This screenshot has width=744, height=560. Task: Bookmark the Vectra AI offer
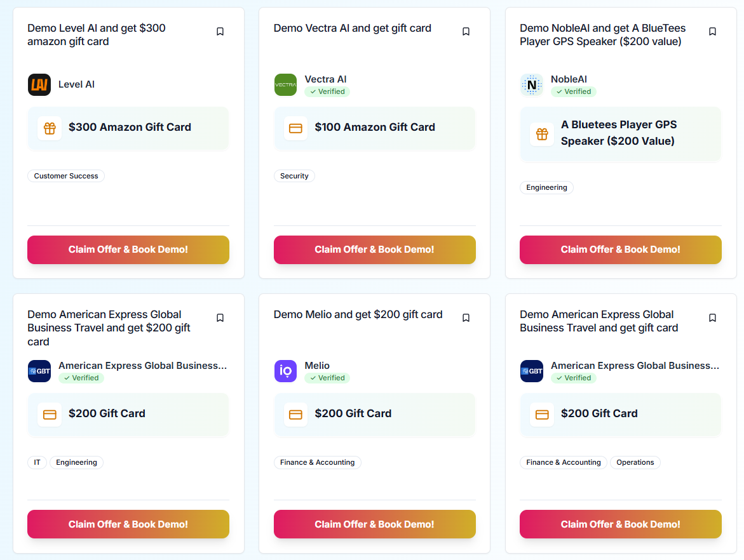click(x=466, y=32)
